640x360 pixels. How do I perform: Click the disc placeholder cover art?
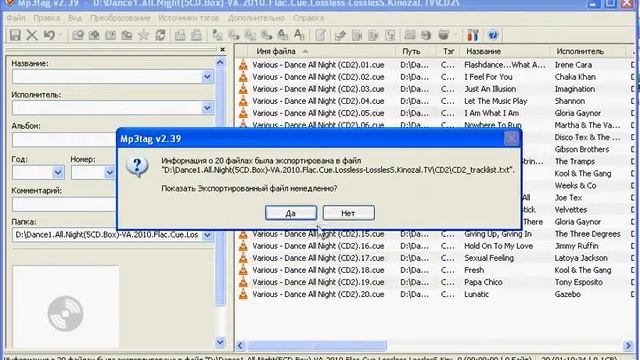pyautogui.click(x=65, y=313)
